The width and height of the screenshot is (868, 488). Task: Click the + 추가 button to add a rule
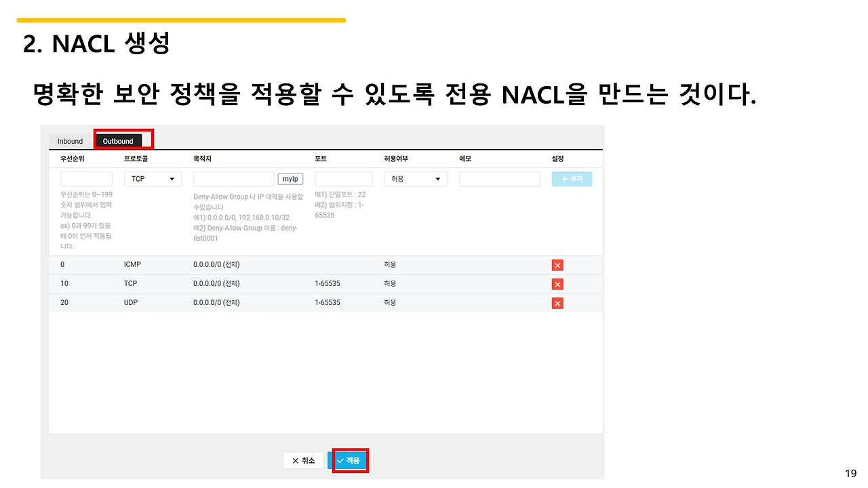coord(572,178)
